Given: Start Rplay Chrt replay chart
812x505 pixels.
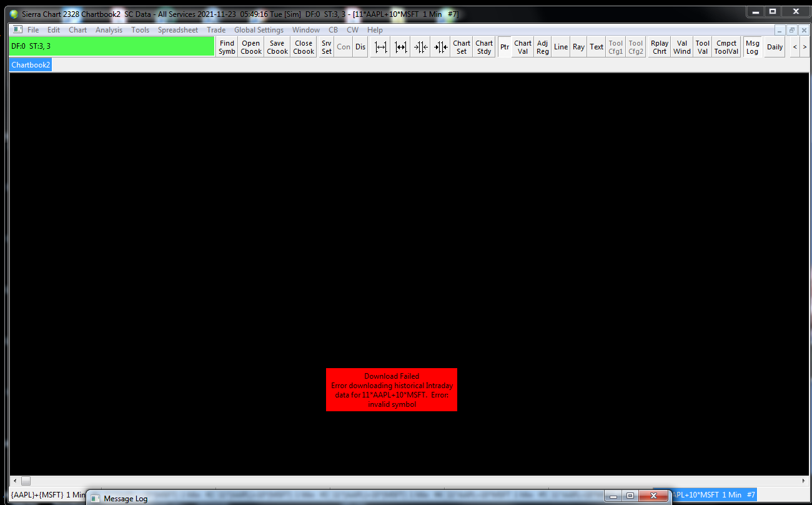Looking at the screenshot, I should 660,47.
